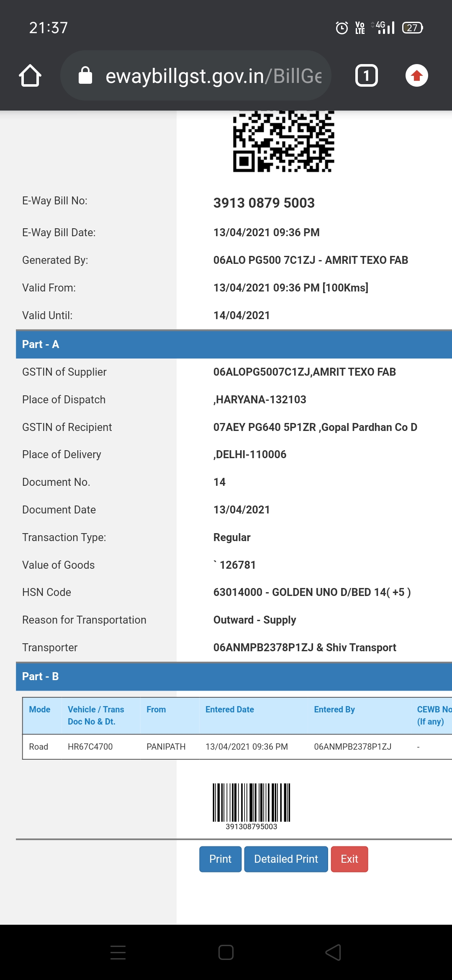The image size is (452, 980).
Task: Open the tab switcher showing 1 tab
Action: pos(367,76)
